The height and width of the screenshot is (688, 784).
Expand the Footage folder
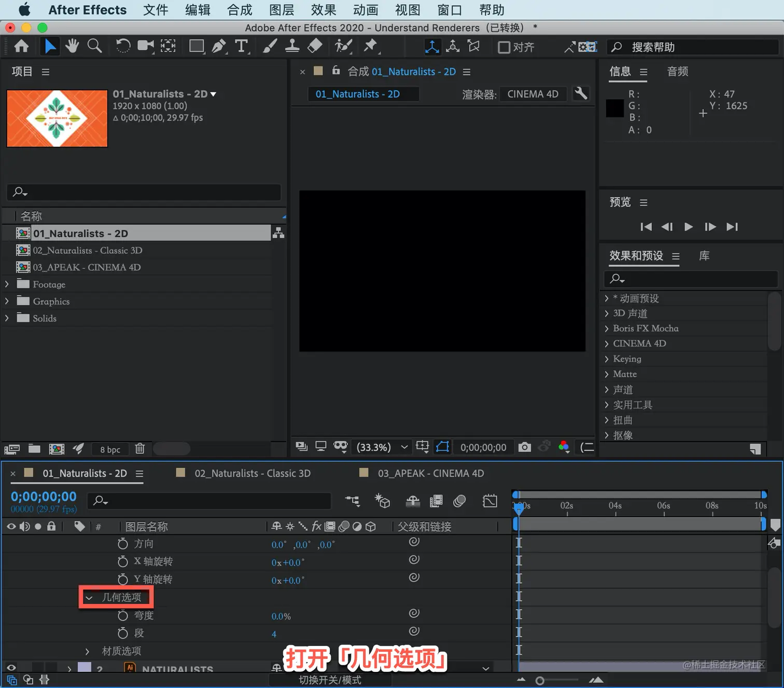click(x=7, y=284)
